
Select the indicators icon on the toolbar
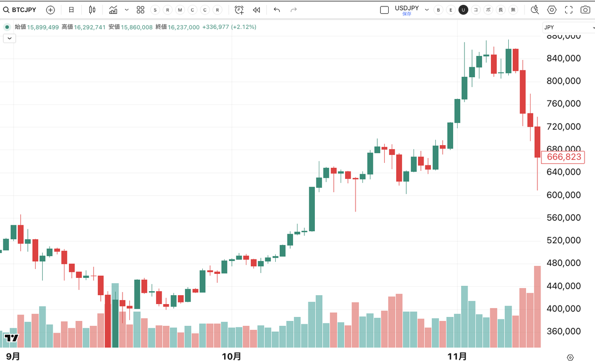[113, 9]
